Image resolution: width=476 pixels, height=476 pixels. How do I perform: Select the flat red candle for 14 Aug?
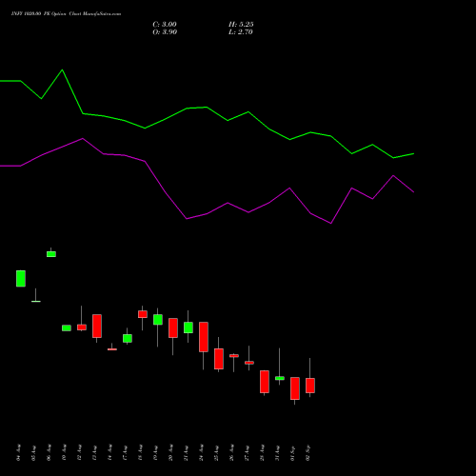pos(112,349)
